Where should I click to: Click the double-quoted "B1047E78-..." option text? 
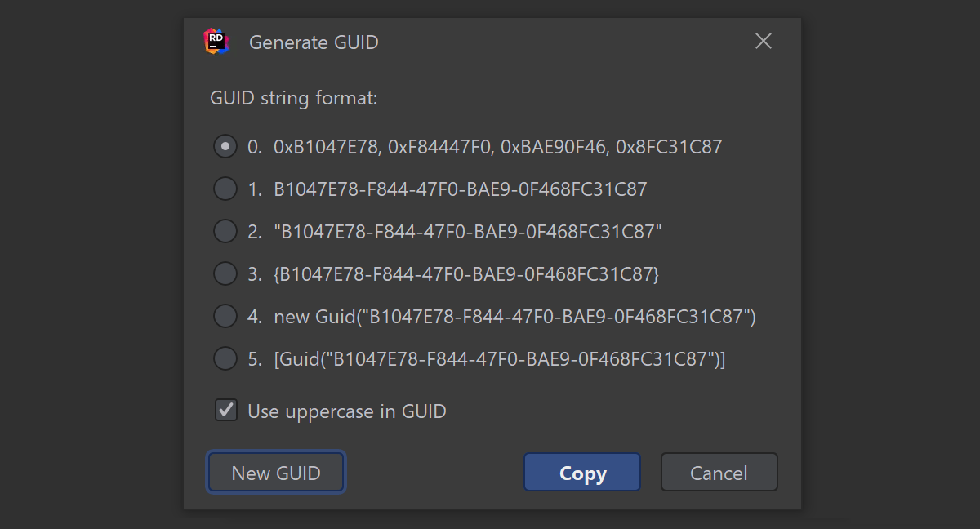(x=468, y=231)
